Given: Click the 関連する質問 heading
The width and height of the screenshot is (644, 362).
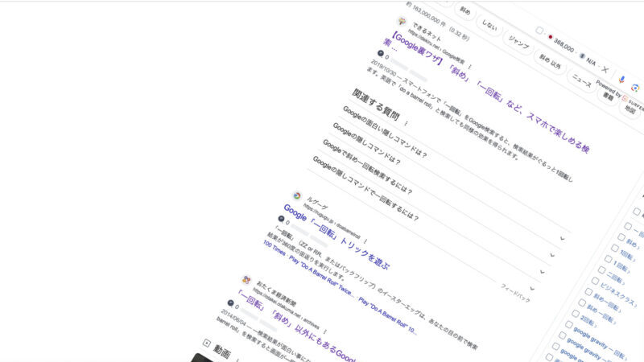Looking at the screenshot, I should point(376,105).
